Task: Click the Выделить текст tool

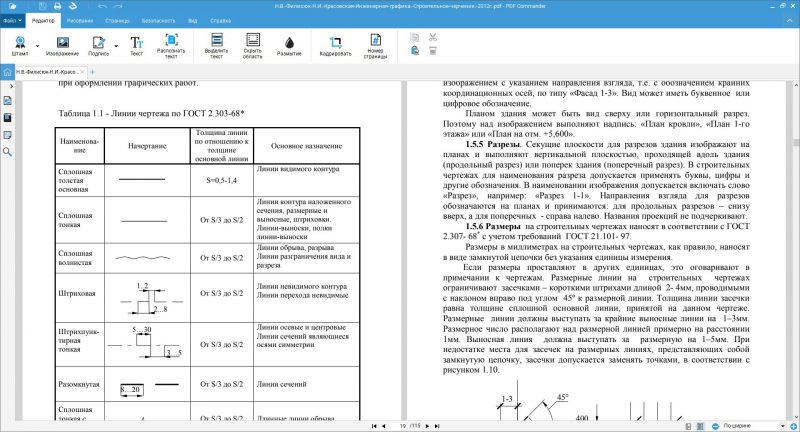Action: tap(216, 46)
